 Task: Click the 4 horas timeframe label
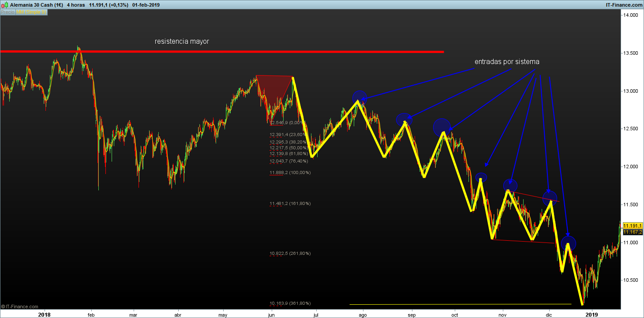pos(76,5)
